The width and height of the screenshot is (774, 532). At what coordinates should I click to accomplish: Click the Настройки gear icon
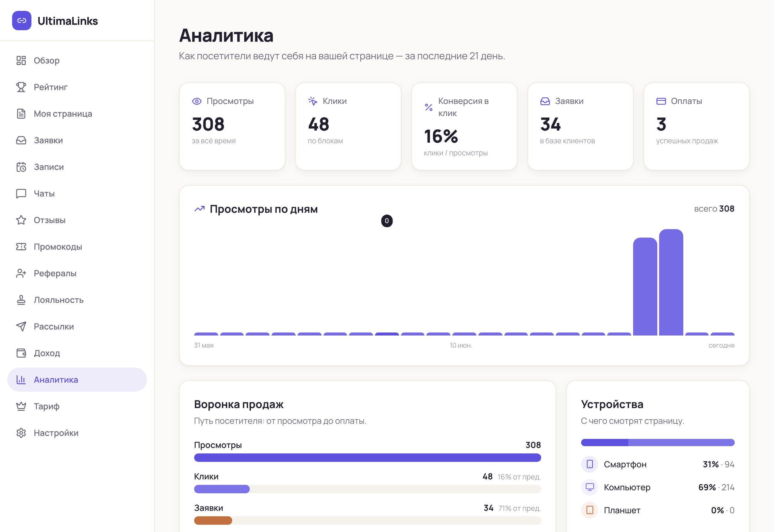pyautogui.click(x=21, y=433)
